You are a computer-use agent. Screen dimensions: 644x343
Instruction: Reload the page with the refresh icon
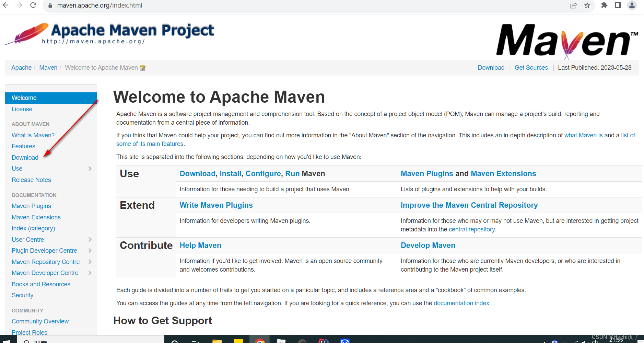[33, 5]
